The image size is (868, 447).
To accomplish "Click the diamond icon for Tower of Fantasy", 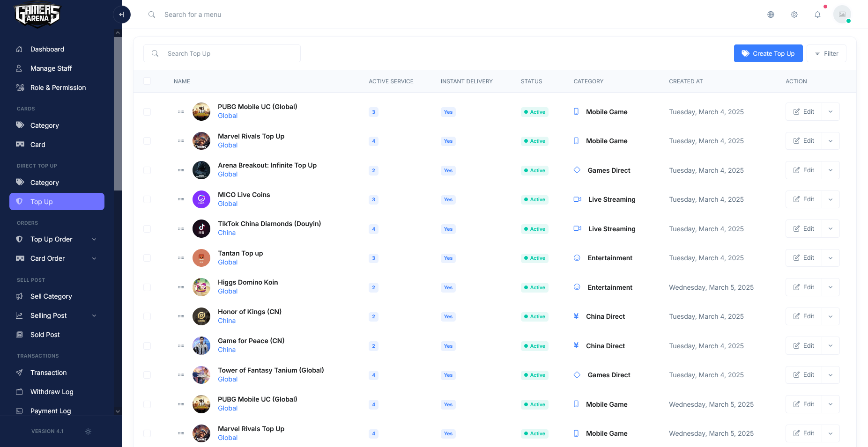I will (577, 375).
